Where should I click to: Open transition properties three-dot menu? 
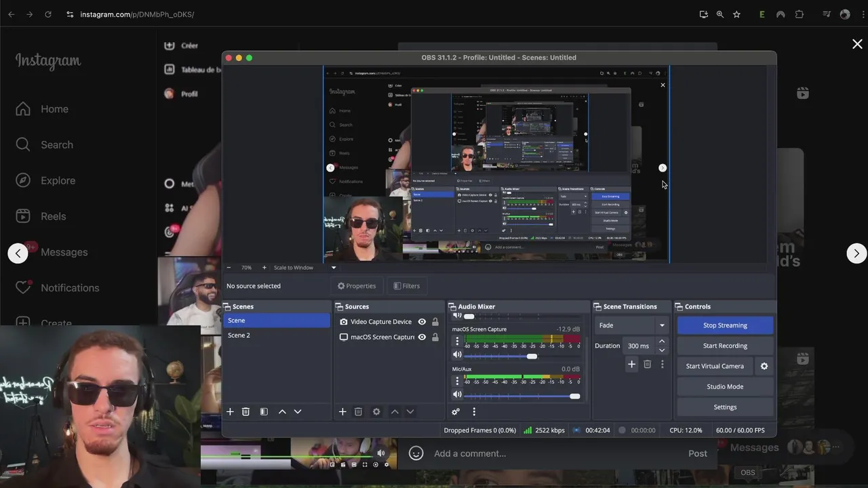click(x=663, y=364)
